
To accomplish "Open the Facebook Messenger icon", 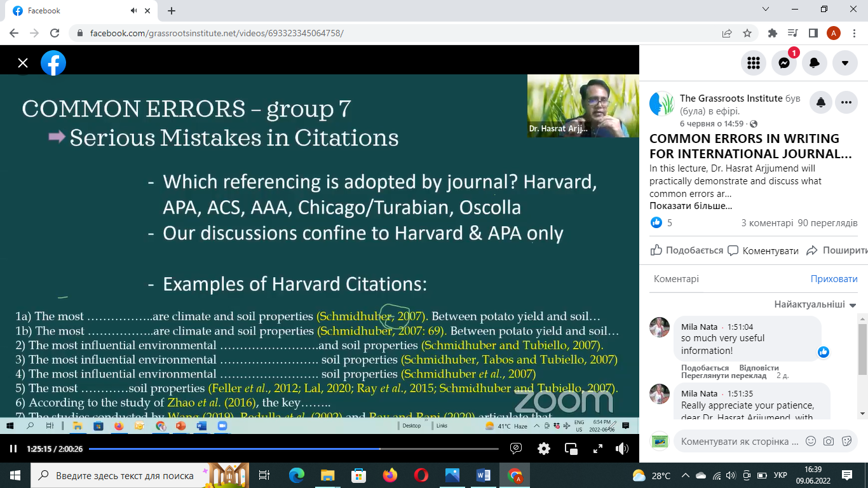I will click(x=784, y=63).
